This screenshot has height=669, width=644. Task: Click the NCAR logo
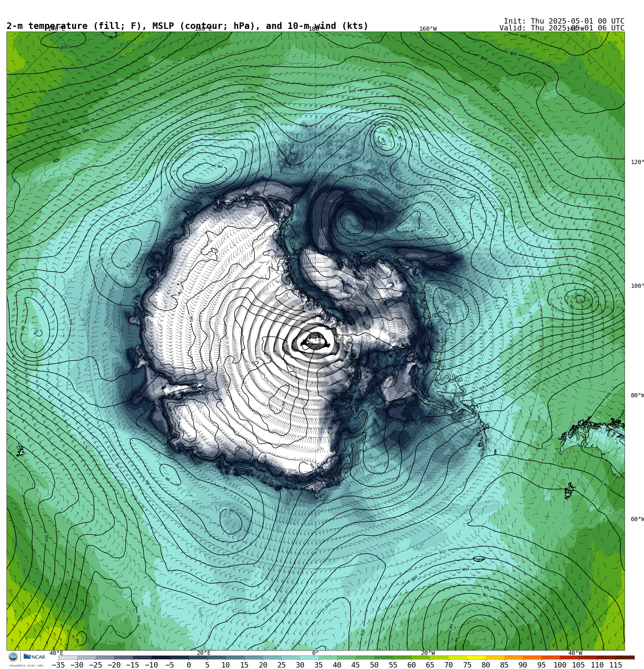(34, 657)
